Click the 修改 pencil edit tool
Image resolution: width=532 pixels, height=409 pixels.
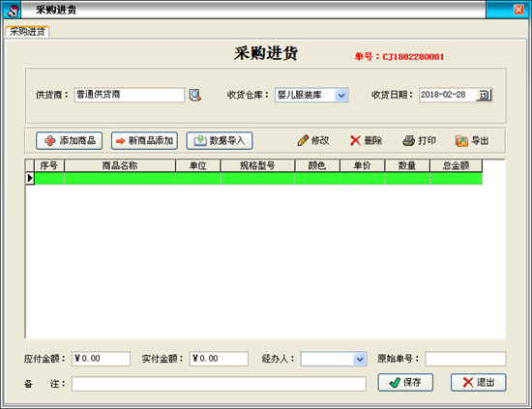pos(312,140)
